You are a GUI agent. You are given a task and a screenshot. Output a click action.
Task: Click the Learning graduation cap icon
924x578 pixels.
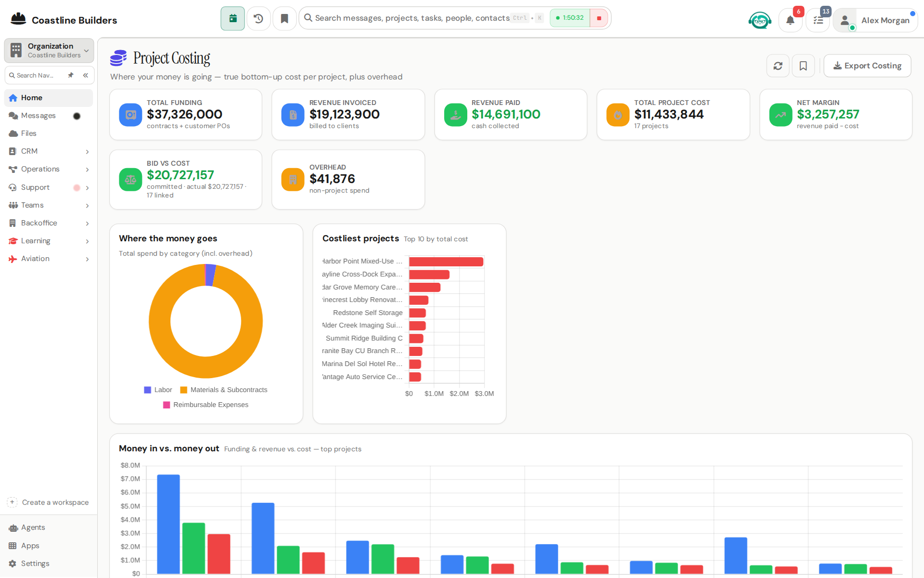[x=13, y=241]
